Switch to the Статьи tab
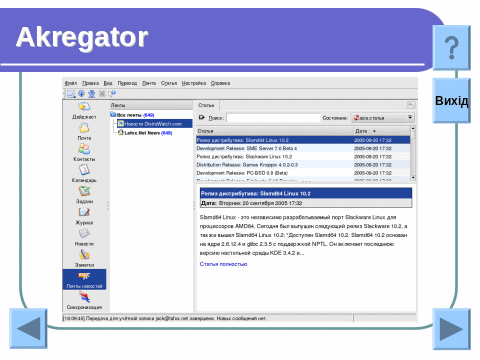Screen dimensions: 480x360 pyautogui.click(x=206, y=105)
